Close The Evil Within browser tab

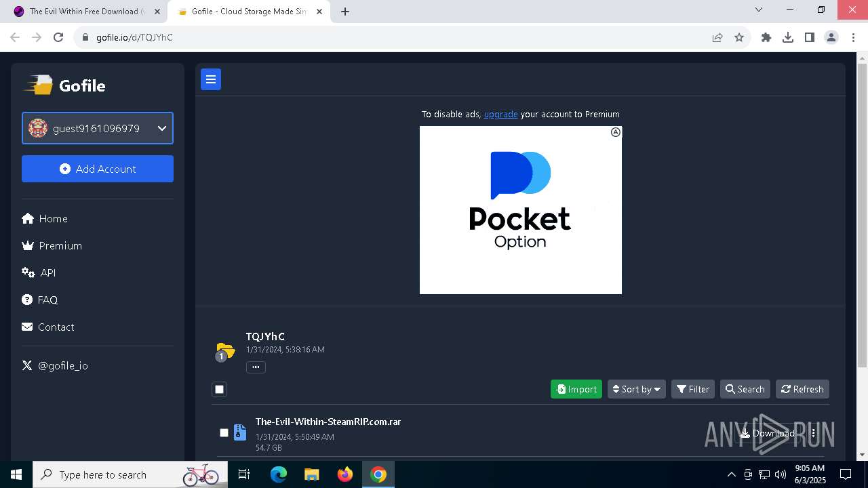[157, 12]
